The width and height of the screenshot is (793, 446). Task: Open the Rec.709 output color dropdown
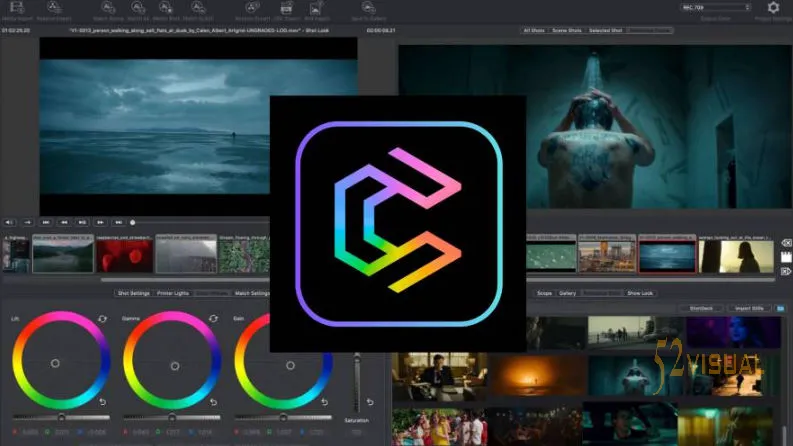715,8
